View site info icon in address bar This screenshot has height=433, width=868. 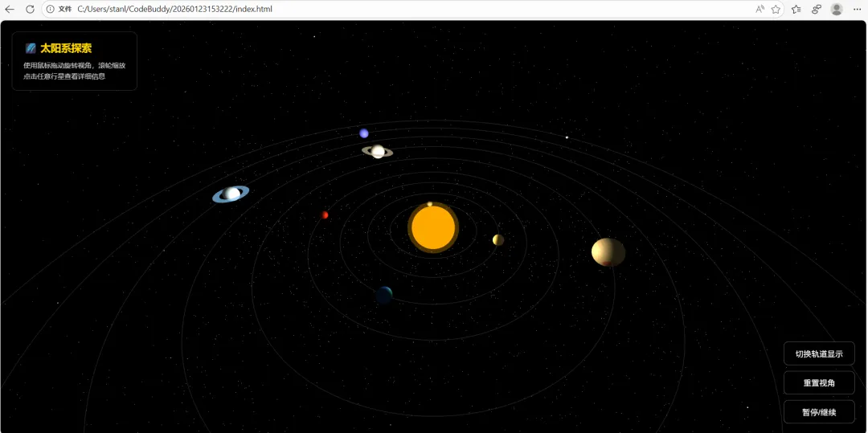coord(51,10)
